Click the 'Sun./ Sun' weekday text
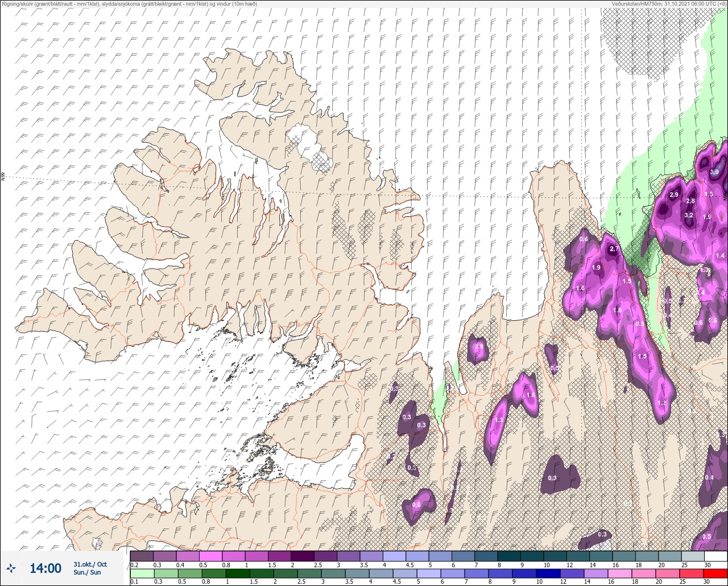Viewport: 728px width, 586px height. [88, 572]
